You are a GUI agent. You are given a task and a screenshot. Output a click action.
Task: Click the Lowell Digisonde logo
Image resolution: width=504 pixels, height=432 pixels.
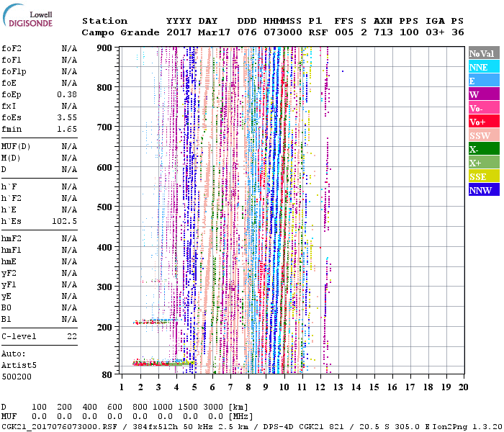(27, 16)
